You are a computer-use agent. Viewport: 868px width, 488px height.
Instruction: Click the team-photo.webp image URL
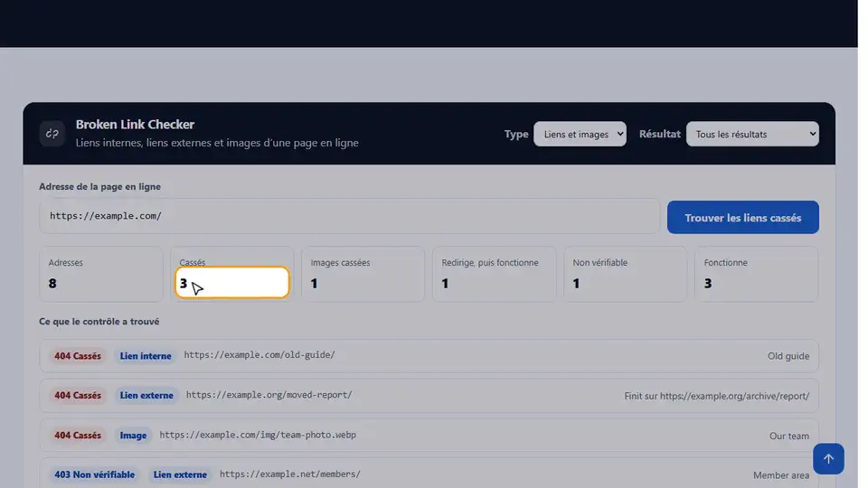(x=258, y=435)
